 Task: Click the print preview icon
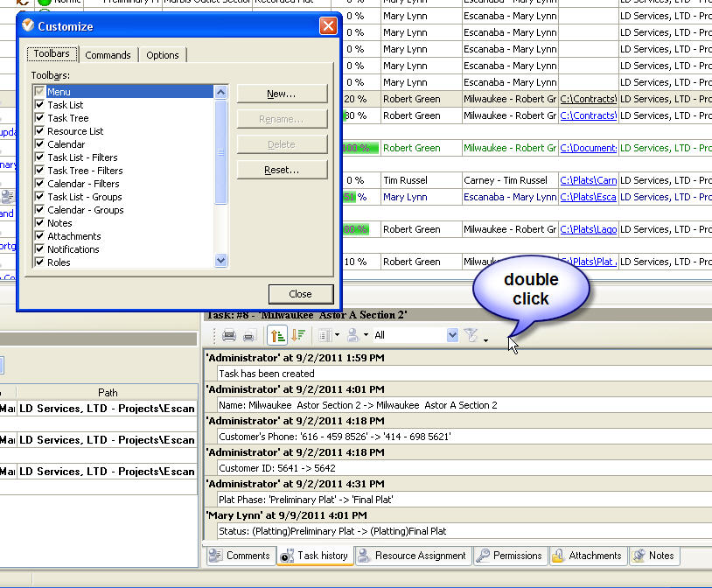pyautogui.click(x=248, y=335)
